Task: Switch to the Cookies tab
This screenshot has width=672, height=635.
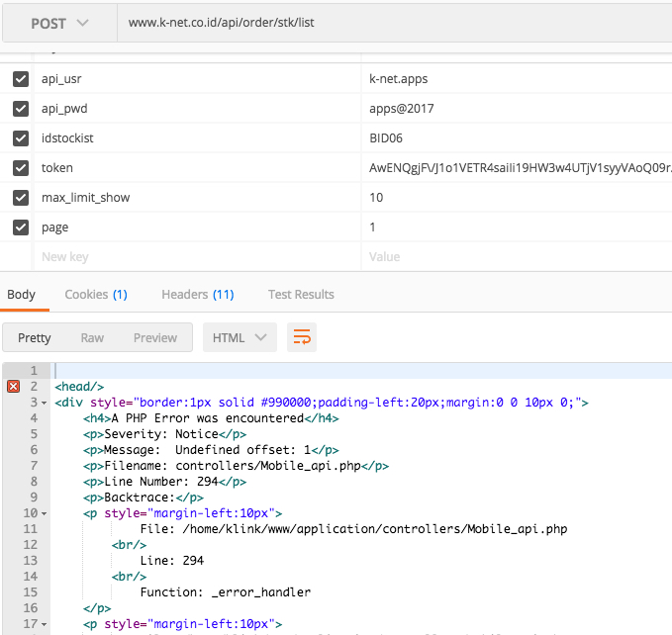Action: [x=96, y=294]
